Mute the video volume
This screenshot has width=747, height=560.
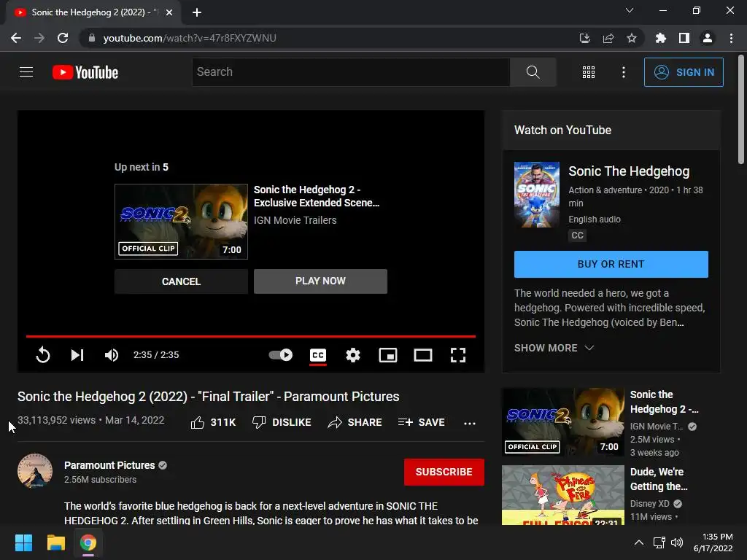click(x=112, y=355)
